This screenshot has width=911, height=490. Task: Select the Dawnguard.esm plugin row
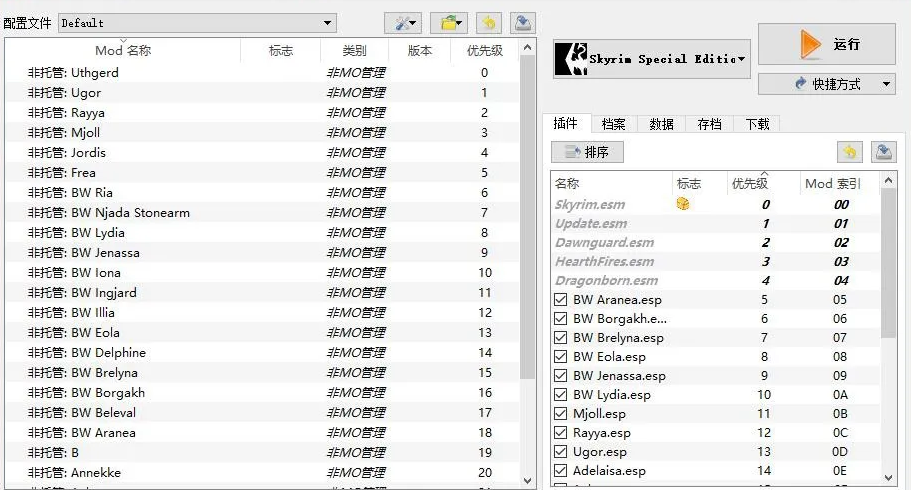click(716, 242)
